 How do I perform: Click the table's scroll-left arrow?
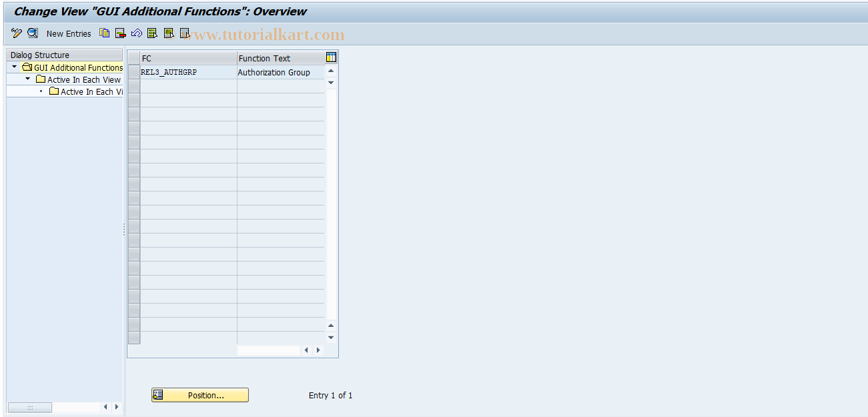click(307, 350)
